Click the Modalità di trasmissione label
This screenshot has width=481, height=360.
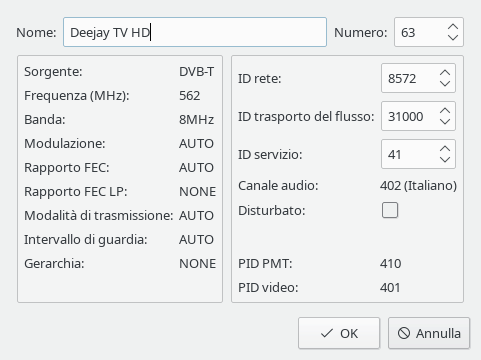[x=99, y=216]
